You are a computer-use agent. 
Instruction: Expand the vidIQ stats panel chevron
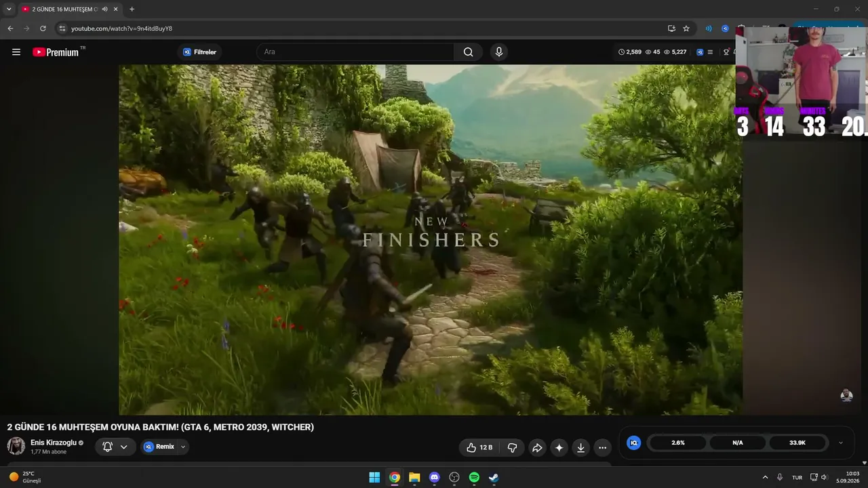point(841,443)
